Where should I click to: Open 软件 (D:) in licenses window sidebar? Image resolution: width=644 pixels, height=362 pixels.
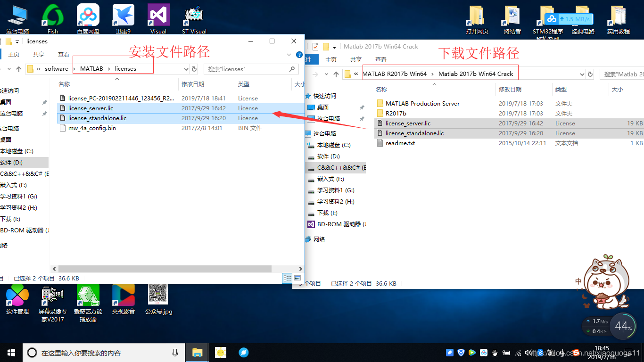click(x=11, y=163)
